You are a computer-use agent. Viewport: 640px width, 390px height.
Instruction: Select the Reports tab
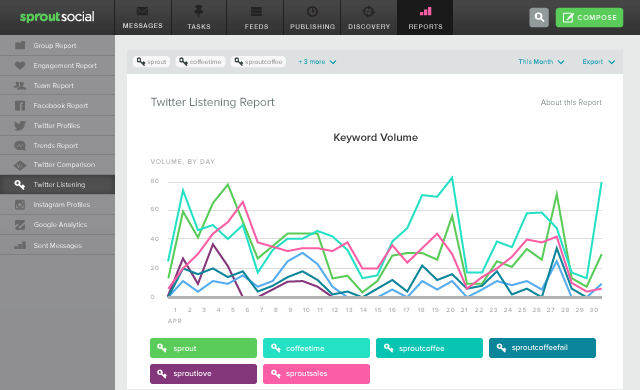[425, 17]
